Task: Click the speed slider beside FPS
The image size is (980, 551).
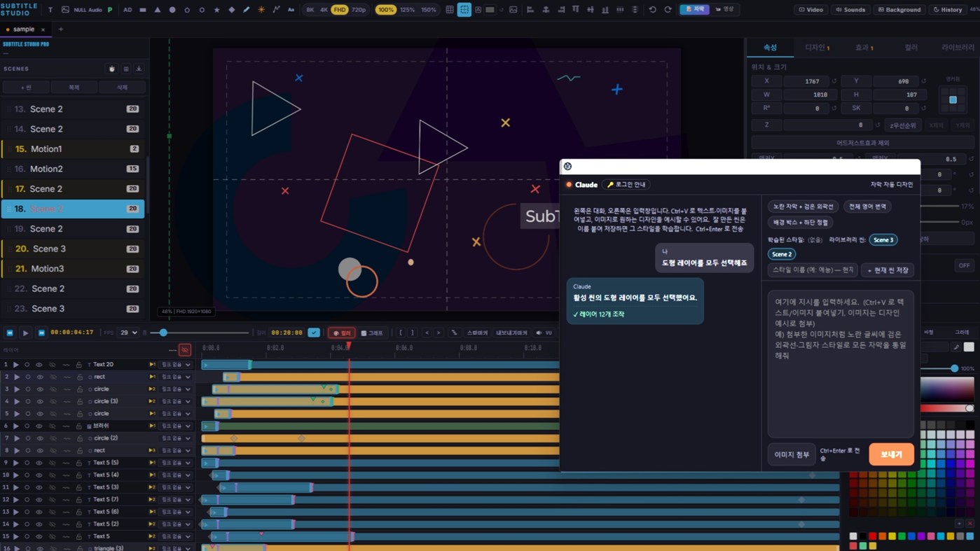Action: point(200,333)
